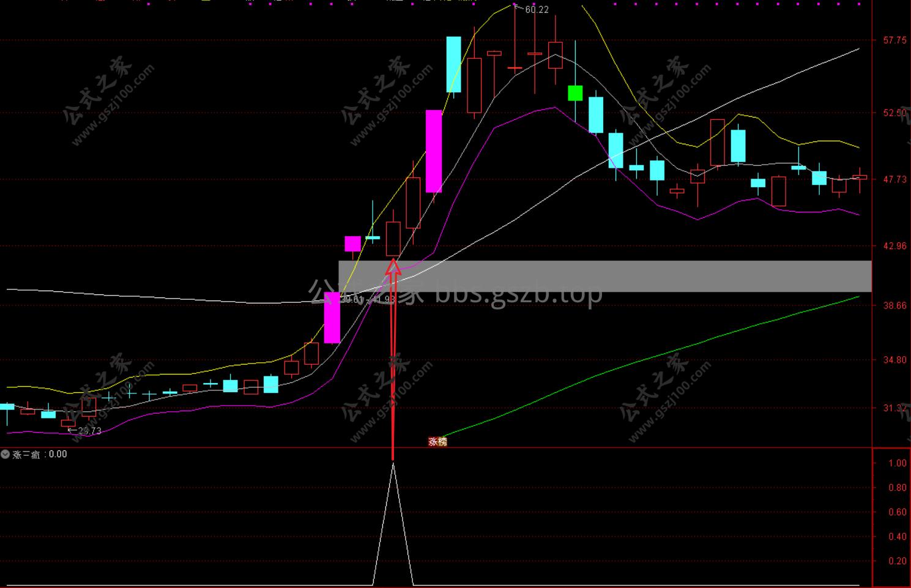Expand the 张三疯 indicator dropdown arrow
This screenshot has width=911, height=588.
6,455
